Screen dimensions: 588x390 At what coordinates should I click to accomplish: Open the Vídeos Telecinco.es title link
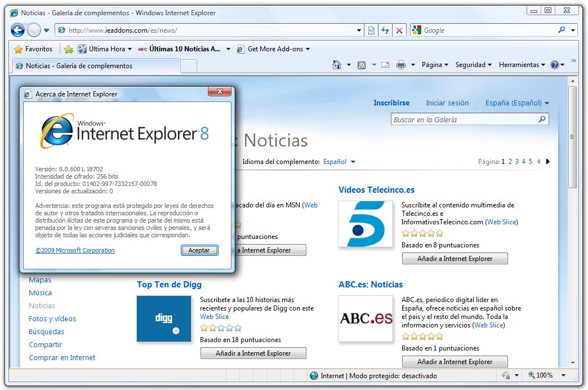(376, 190)
